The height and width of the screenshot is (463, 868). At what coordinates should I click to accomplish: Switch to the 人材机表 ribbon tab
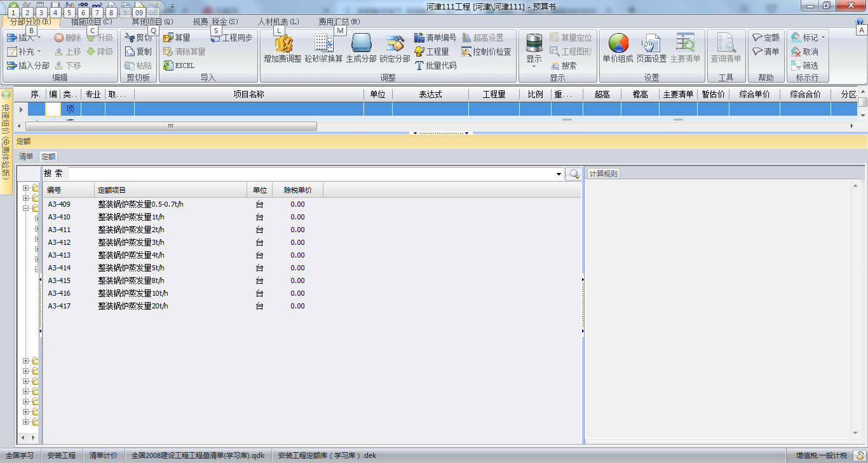[278, 22]
